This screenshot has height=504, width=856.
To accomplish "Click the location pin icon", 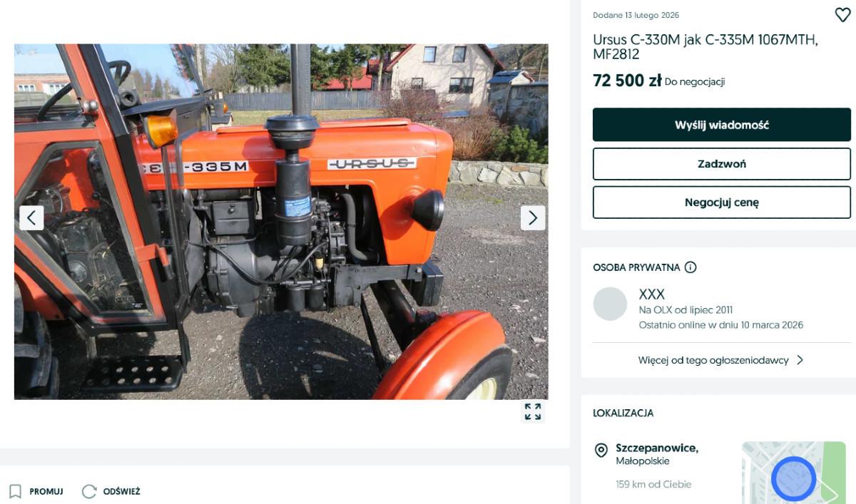I will [601, 450].
